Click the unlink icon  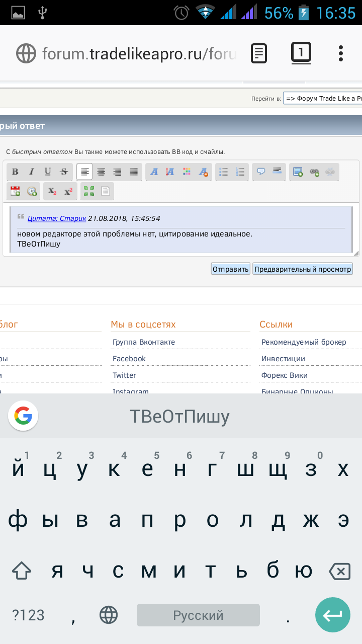tap(330, 172)
